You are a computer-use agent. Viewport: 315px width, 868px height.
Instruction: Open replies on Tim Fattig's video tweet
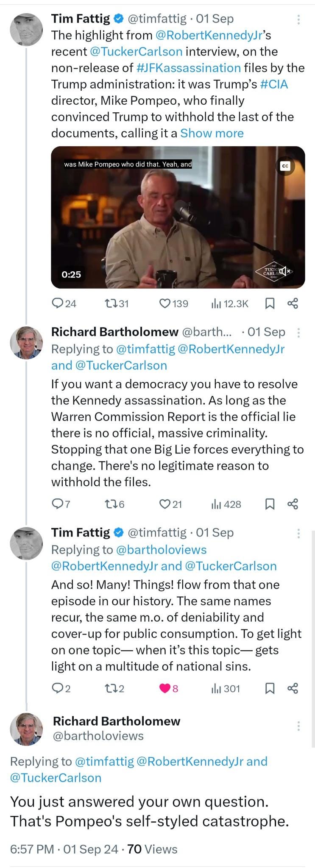point(64,303)
